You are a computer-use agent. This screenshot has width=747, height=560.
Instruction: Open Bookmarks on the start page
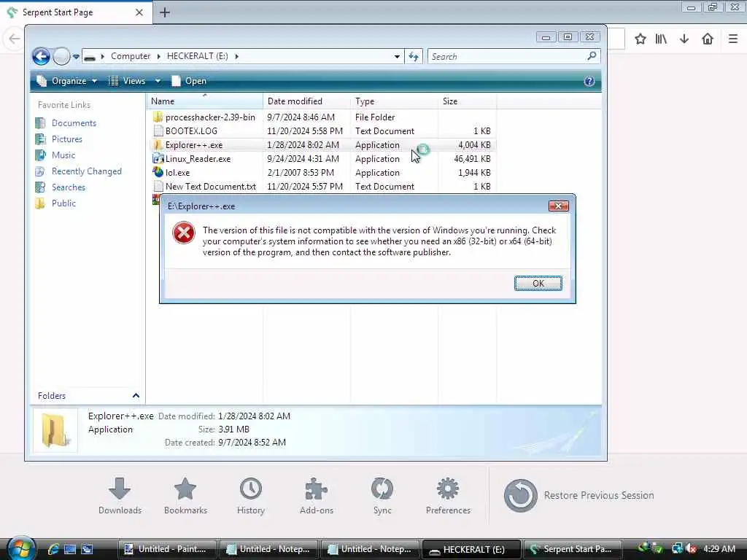coord(185,496)
